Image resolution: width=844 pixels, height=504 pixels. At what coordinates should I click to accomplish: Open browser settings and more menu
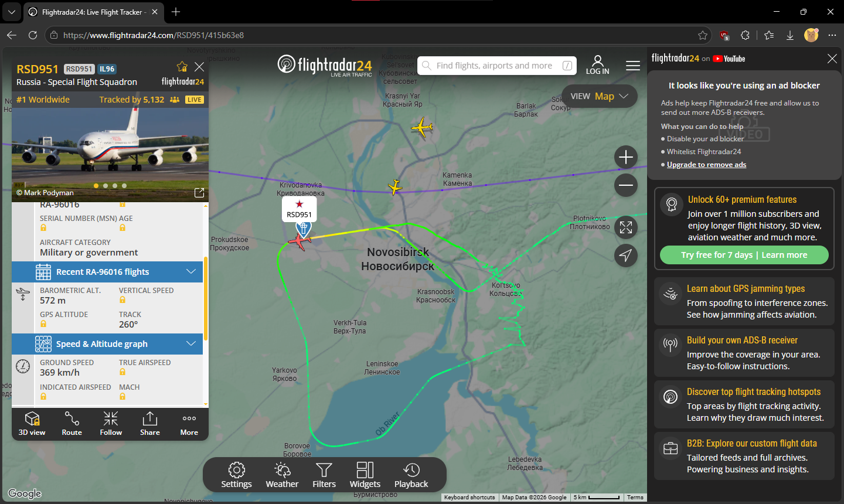(x=832, y=35)
